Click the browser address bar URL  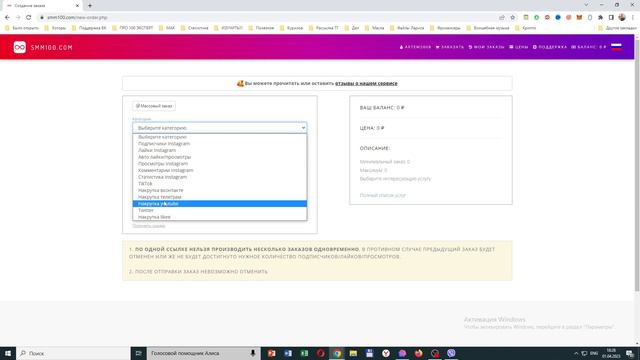[77, 18]
